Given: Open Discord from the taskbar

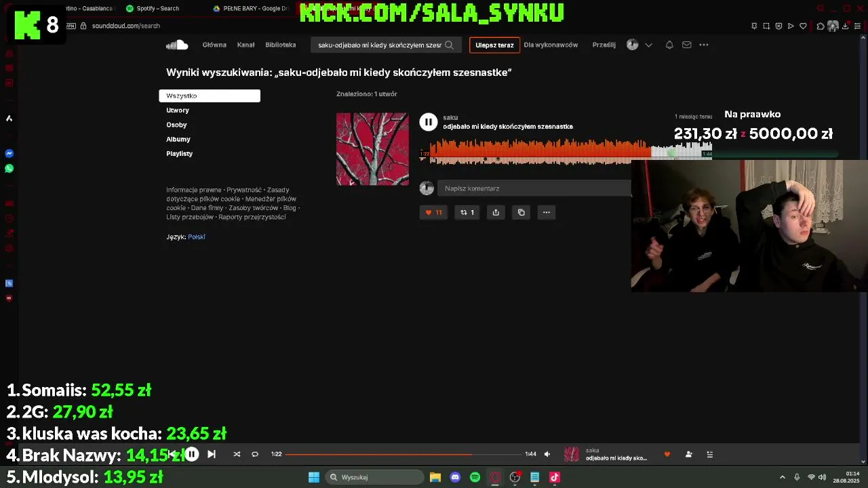Looking at the screenshot, I should coord(455,477).
